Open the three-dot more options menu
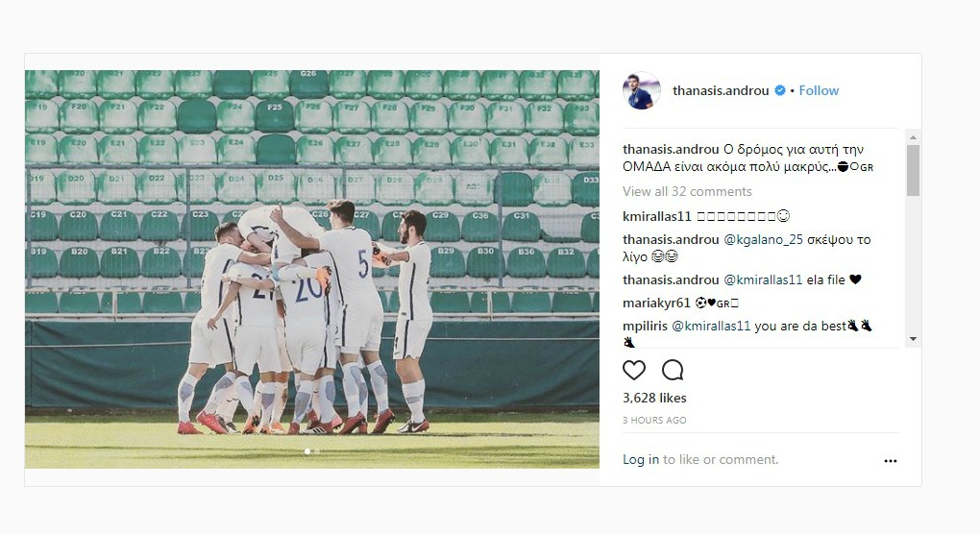The image size is (980, 534). (x=891, y=461)
